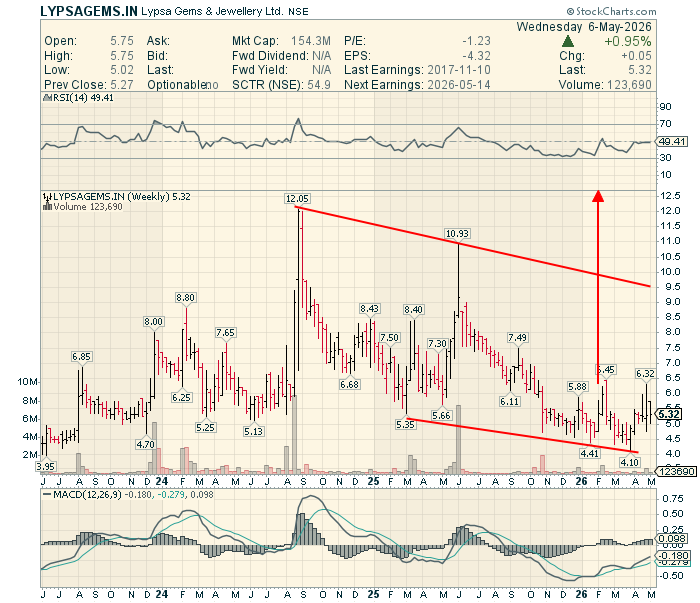Click the Mkt Cap value 154.3M
Viewport: 700px width, 603px height.
click(x=311, y=41)
